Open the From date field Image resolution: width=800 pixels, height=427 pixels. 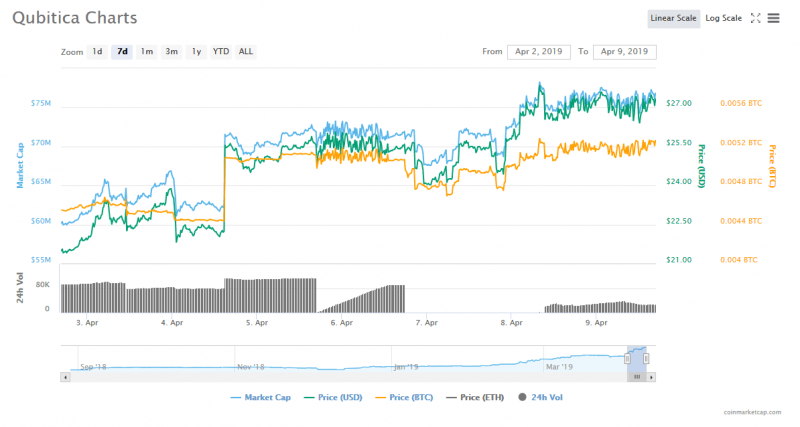(539, 51)
